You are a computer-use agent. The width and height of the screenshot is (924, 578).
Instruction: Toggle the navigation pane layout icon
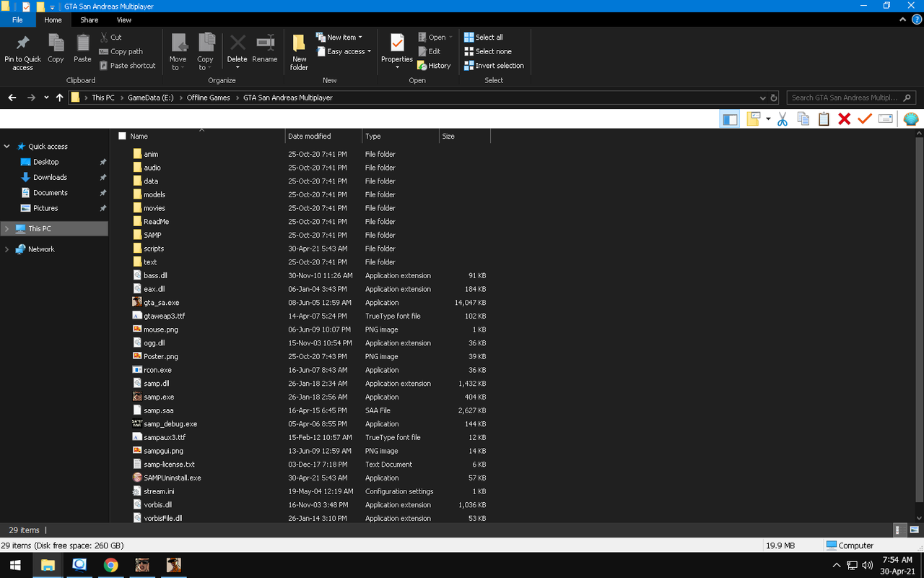(x=730, y=119)
